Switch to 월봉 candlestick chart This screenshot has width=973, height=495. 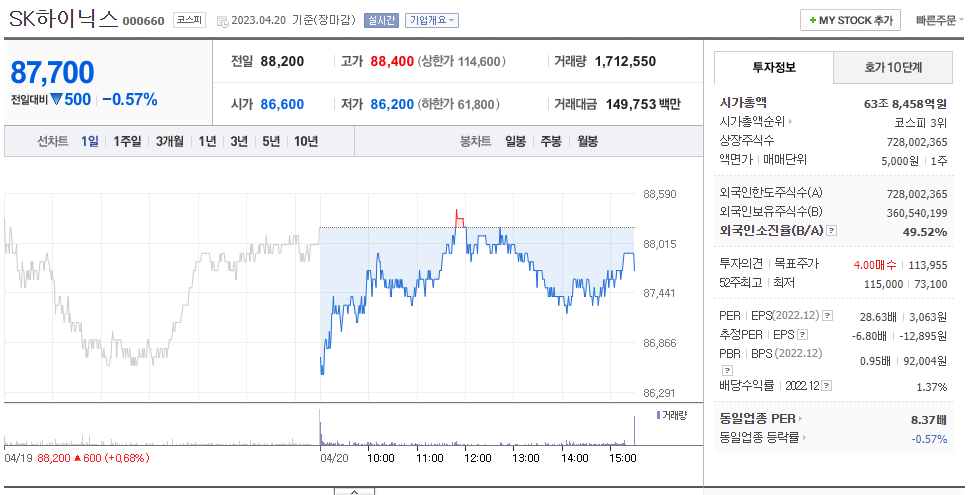click(587, 141)
